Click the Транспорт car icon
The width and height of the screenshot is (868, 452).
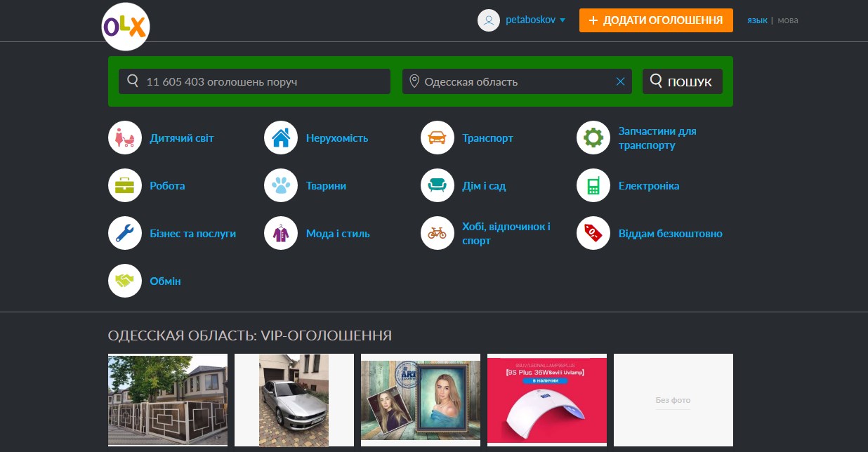point(437,138)
